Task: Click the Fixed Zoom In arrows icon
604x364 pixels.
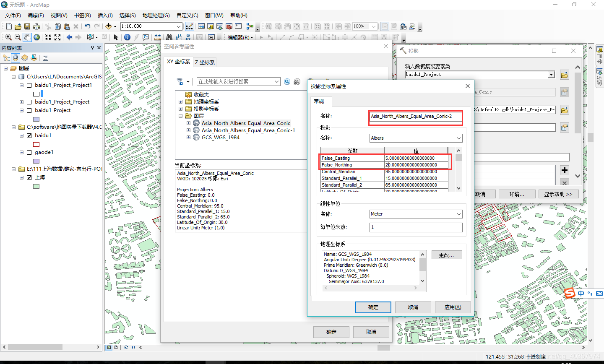Action: [48, 37]
